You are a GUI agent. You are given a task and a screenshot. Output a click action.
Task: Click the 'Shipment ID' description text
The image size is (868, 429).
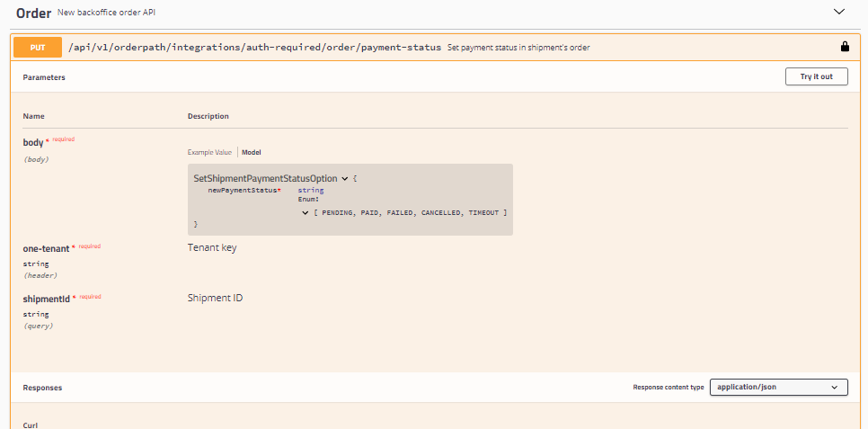click(x=216, y=298)
